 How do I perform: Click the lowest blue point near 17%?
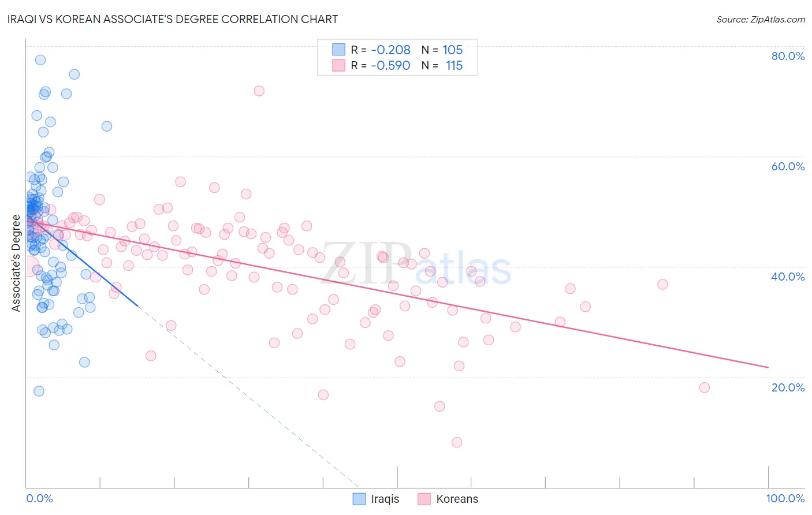tap(39, 391)
